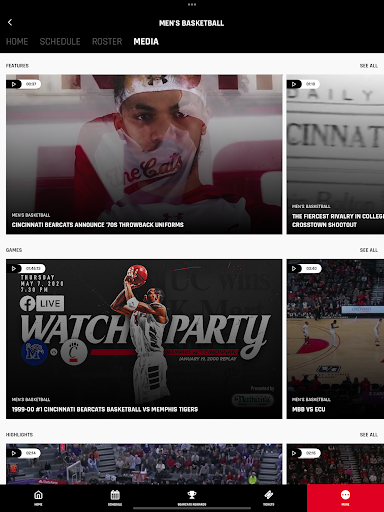384x512 pixels.
Task: Select the MEDIA tab
Action: (x=146, y=42)
